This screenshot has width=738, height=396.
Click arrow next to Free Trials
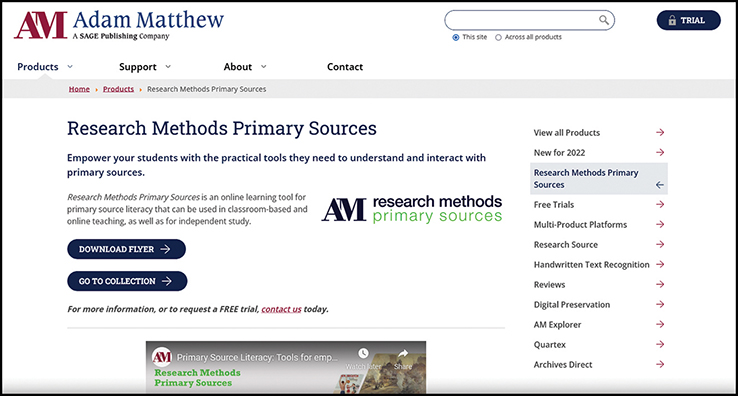coord(660,204)
